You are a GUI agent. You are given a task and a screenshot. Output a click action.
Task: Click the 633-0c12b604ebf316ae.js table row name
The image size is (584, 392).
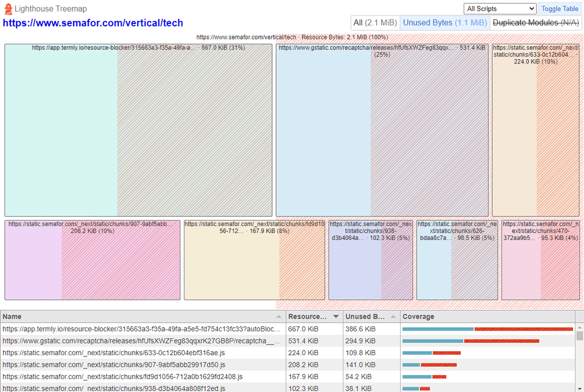pos(114,353)
